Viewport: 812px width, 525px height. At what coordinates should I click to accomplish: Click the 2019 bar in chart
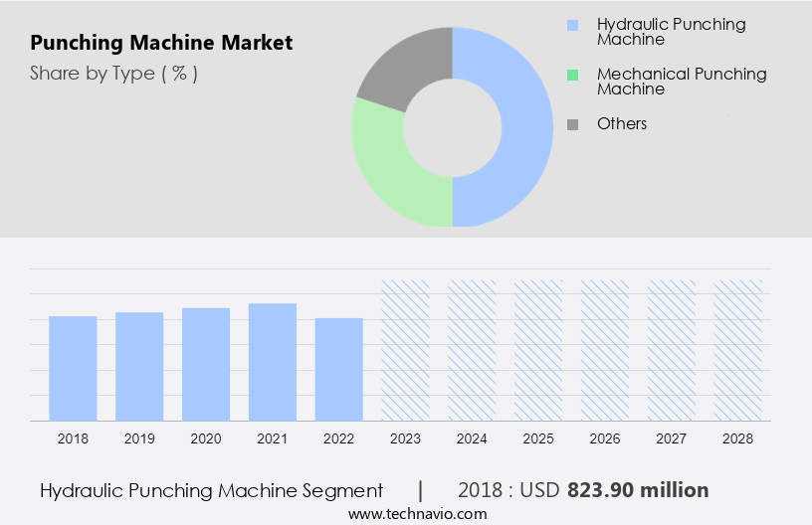139,366
